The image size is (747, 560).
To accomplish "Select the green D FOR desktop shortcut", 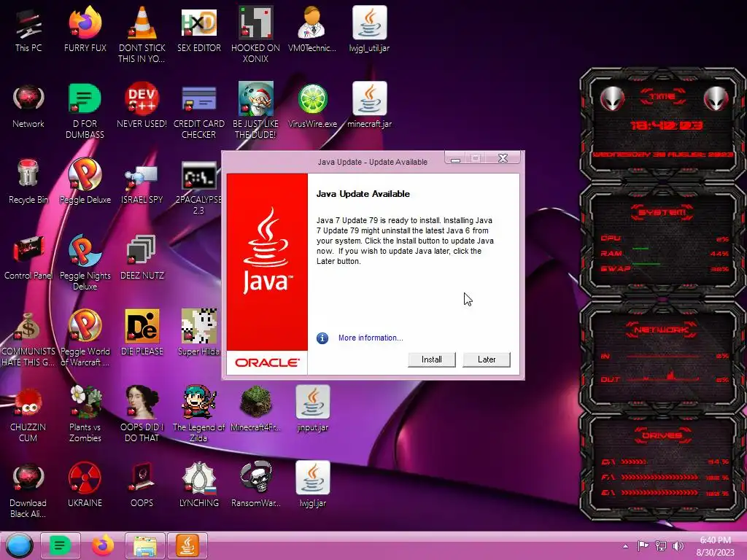I will (x=85, y=111).
